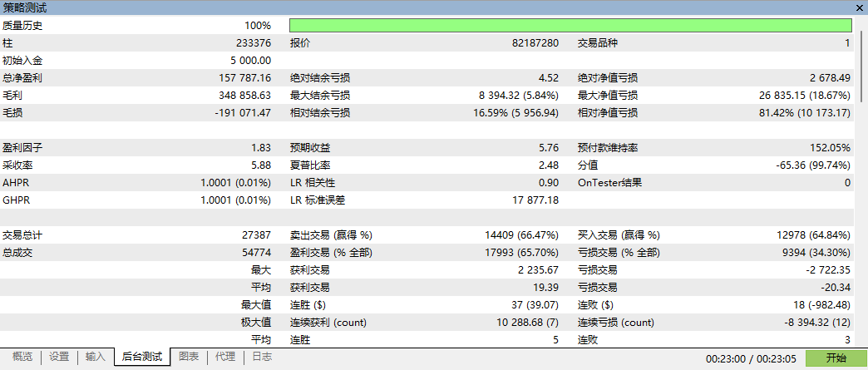Click largest 获利交易 value 2 235.67

point(540,270)
